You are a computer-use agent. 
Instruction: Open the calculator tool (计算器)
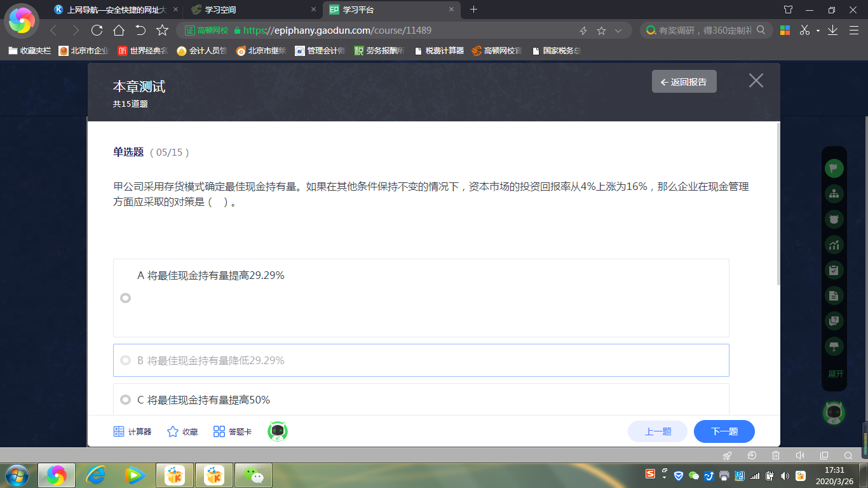point(132,431)
